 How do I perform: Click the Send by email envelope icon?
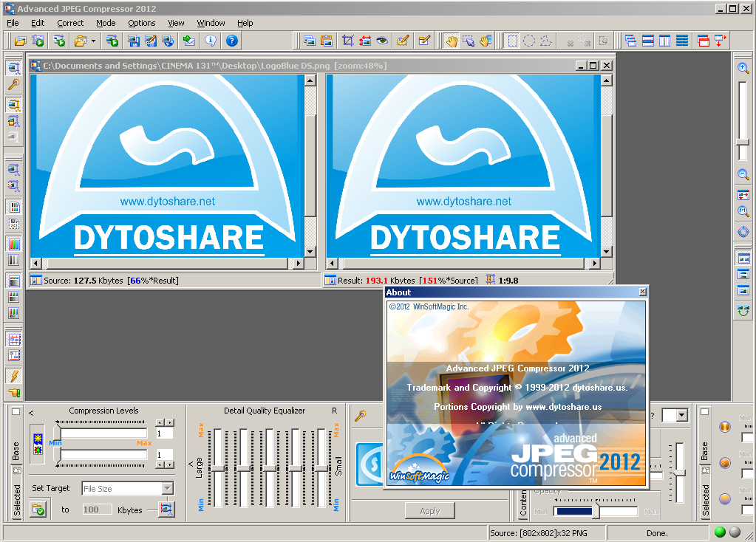tap(189, 41)
